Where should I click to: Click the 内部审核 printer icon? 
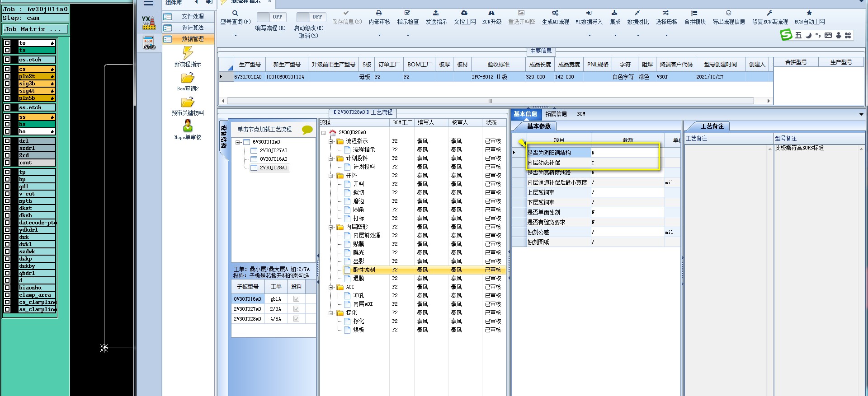[x=379, y=13]
